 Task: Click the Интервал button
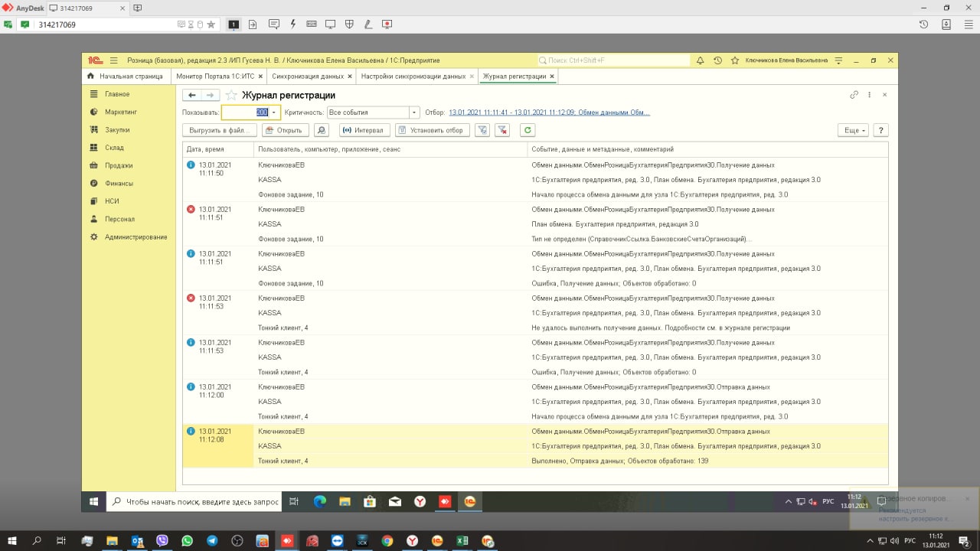(x=364, y=130)
